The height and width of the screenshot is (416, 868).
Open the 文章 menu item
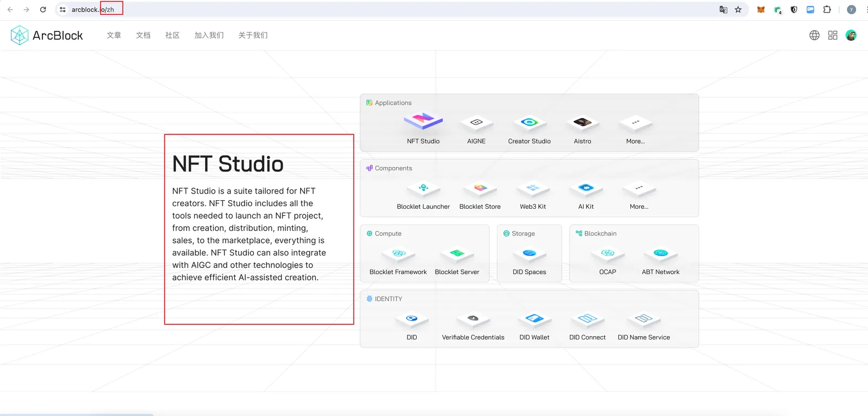tap(114, 35)
